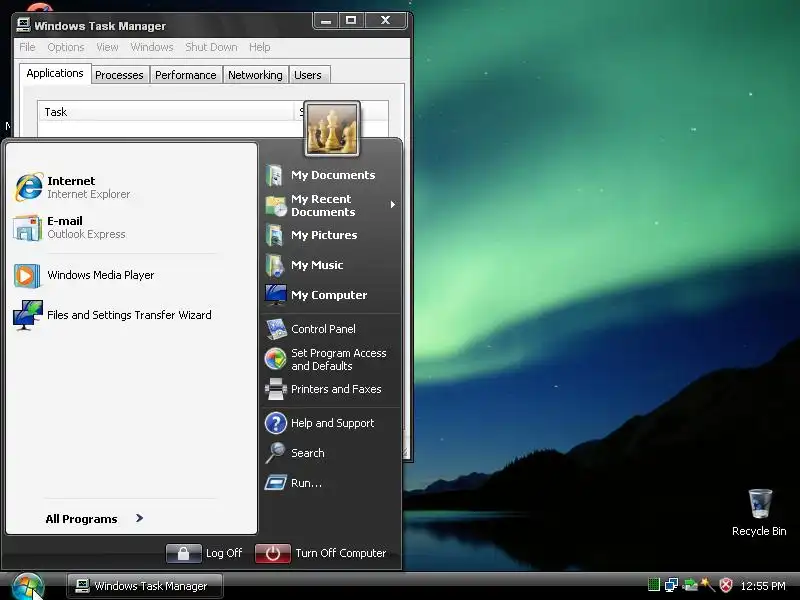Click the wand tray icon beside the red shield
The image size is (800, 600).
[708, 585]
